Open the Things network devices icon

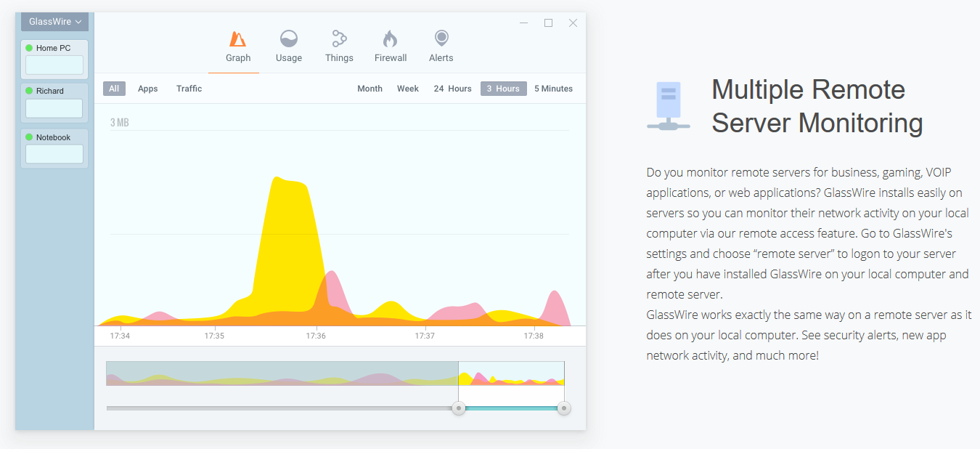click(339, 39)
